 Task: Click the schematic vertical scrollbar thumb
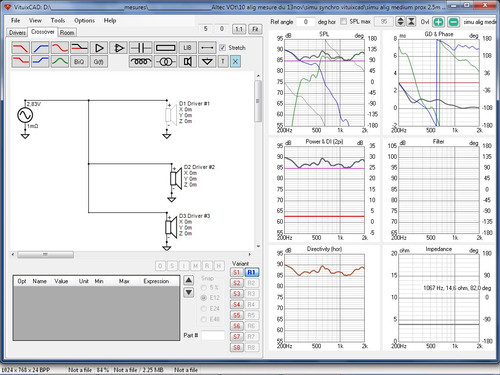tap(258, 101)
